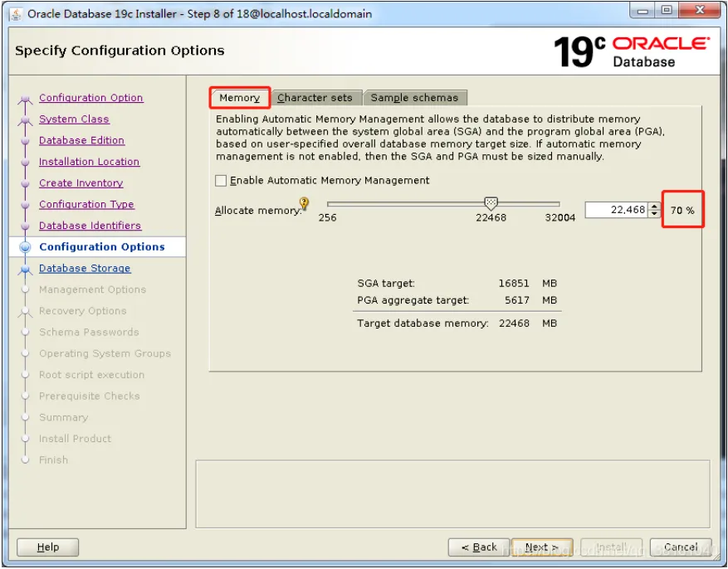Screen dimensions: 728x569
Task: Click the Help button
Action: click(48, 547)
